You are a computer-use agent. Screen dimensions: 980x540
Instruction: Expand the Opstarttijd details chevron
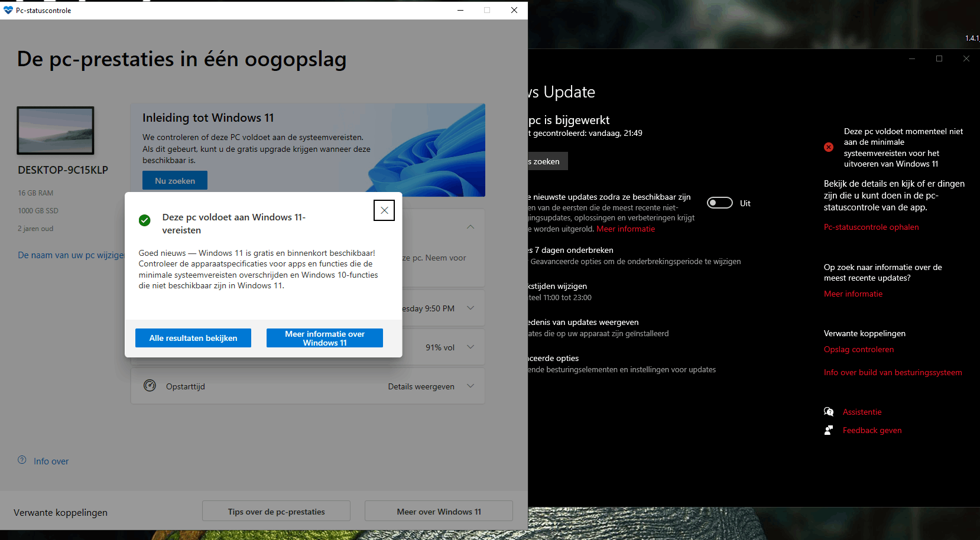(x=470, y=386)
